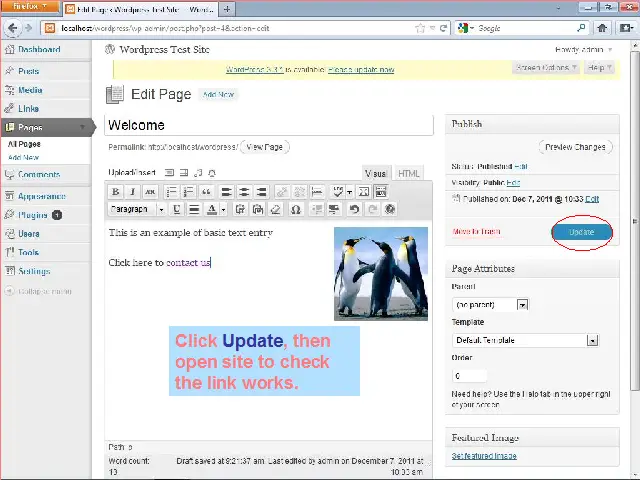This screenshot has height=480, width=640.
Task: Align text left
Action: click(227, 192)
